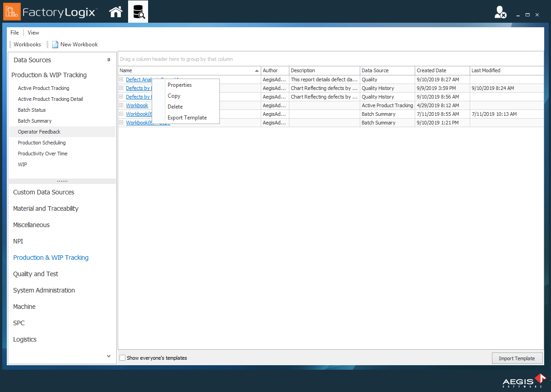Select Operator Feedback in the sidebar

click(39, 131)
